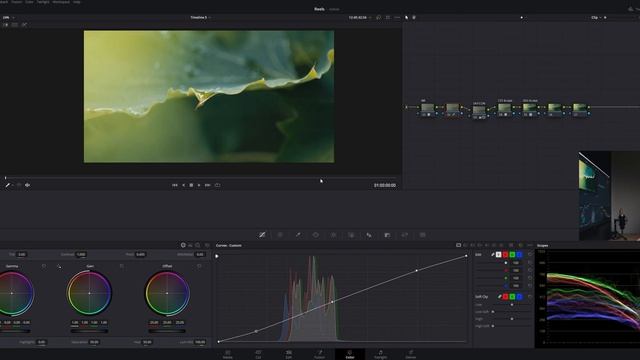The width and height of the screenshot is (640, 360).
Task: Open the Qualifier eyedropper palette
Action: [298, 235]
